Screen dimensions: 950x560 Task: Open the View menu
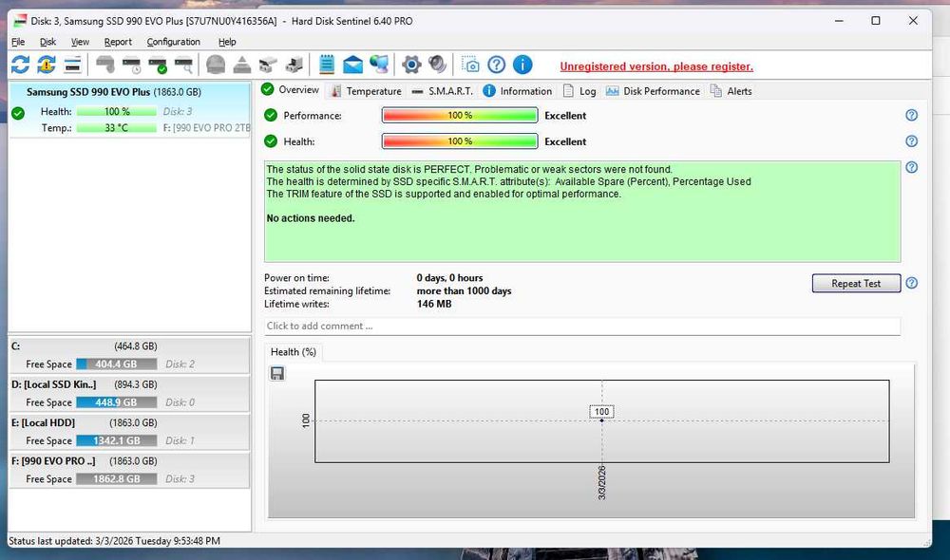click(80, 42)
